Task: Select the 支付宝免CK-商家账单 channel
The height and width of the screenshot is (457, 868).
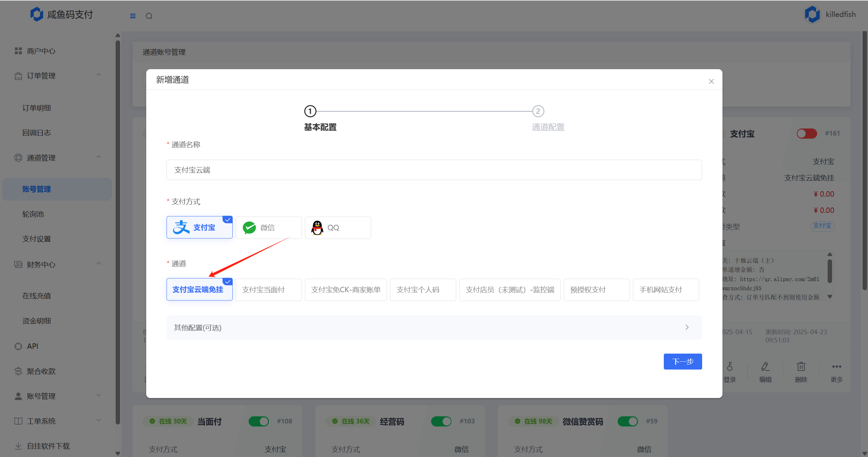Action: [346, 290]
